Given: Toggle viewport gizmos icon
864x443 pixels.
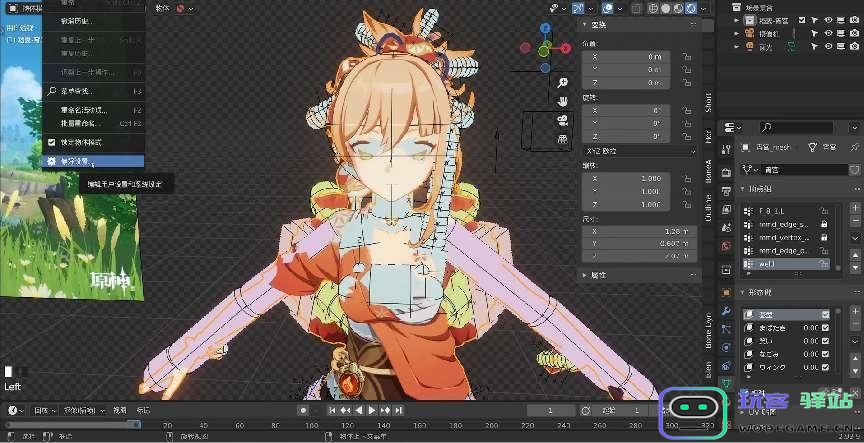Looking at the screenshot, I should (x=578, y=8).
